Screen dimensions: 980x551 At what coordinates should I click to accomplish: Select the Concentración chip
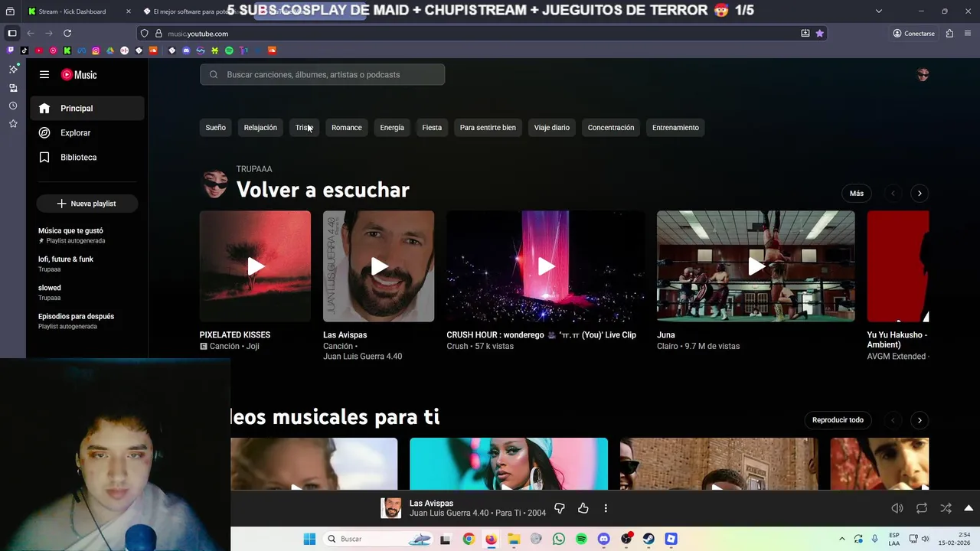611,128
